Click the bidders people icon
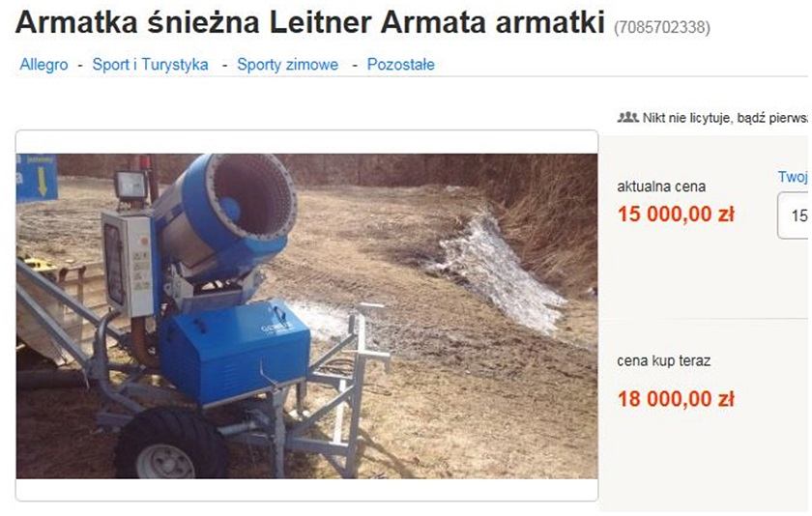This screenshot has width=812, height=516. (x=627, y=118)
